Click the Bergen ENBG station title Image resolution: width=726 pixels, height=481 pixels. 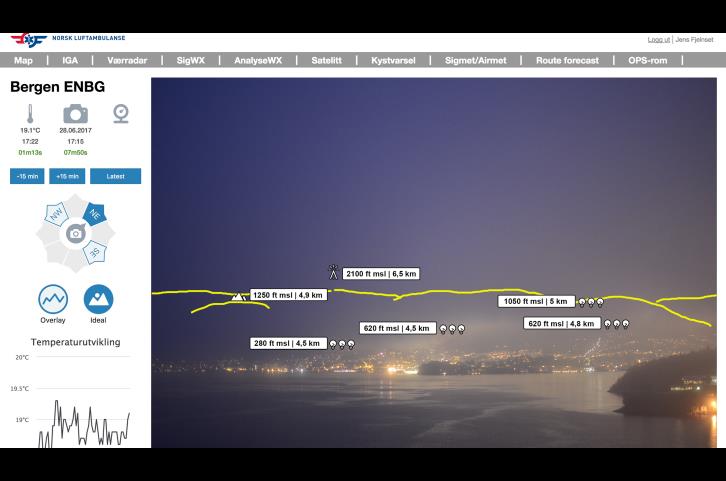(x=57, y=87)
